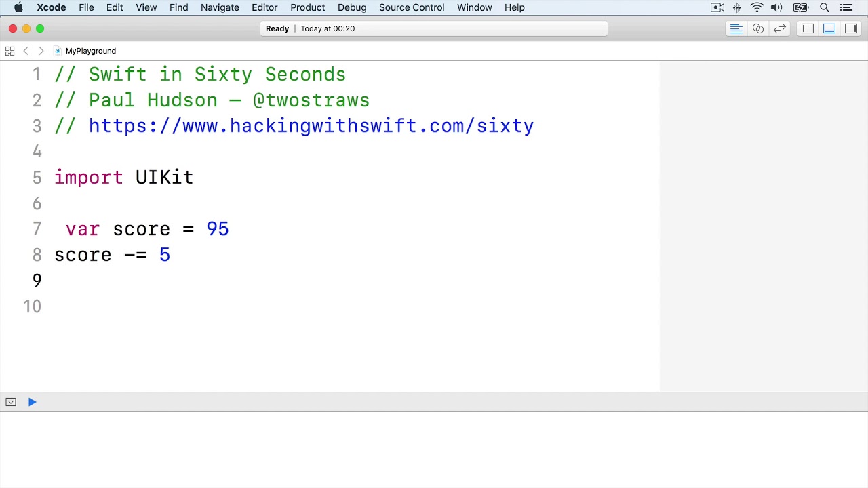Toggle the inspectors utilities panel

click(851, 28)
